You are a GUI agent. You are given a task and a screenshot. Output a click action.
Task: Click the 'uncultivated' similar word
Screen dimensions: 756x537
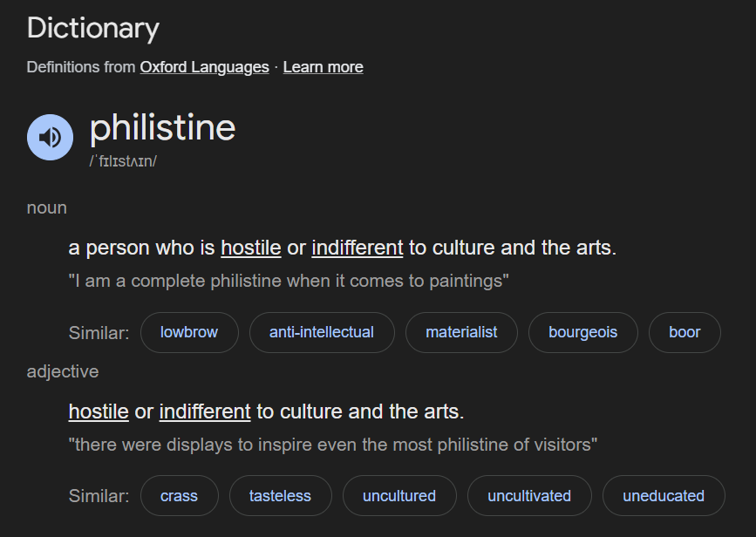529,496
